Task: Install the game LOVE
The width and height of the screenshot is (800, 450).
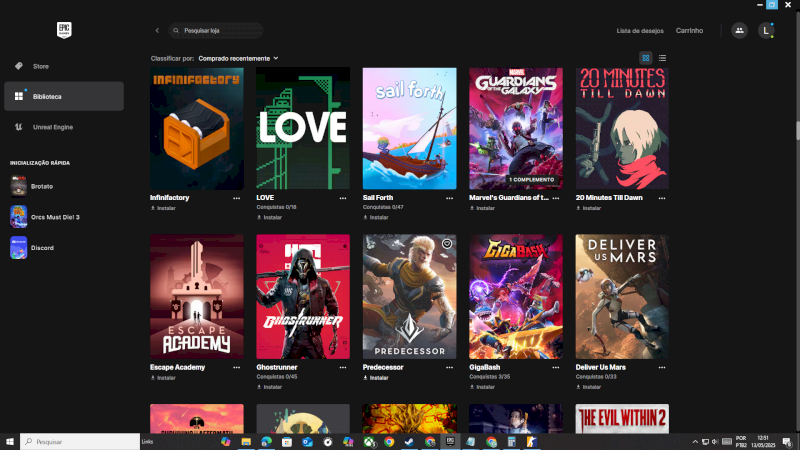Action: tap(269, 217)
